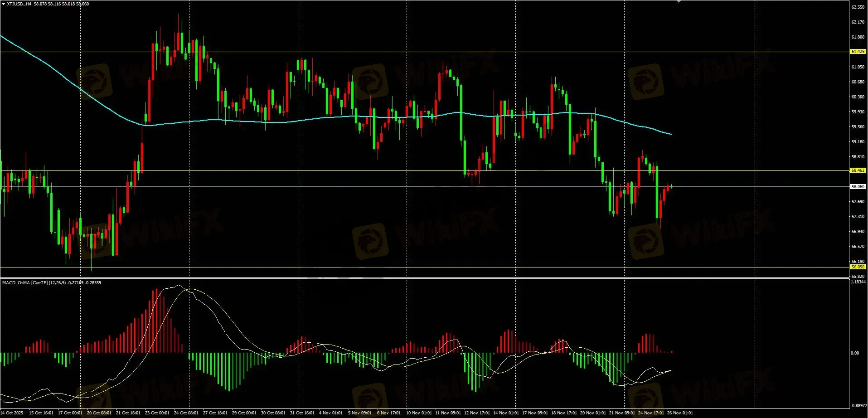
Task: Click the 26 Nov 01:01 time label
Action: click(x=680, y=413)
